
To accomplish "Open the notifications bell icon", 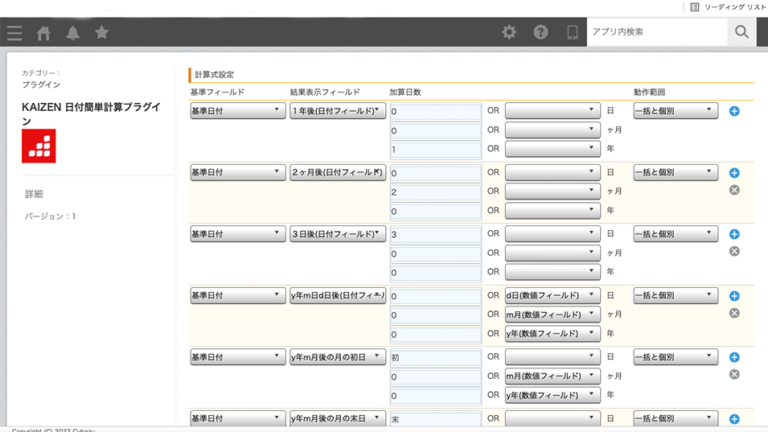I will [73, 33].
